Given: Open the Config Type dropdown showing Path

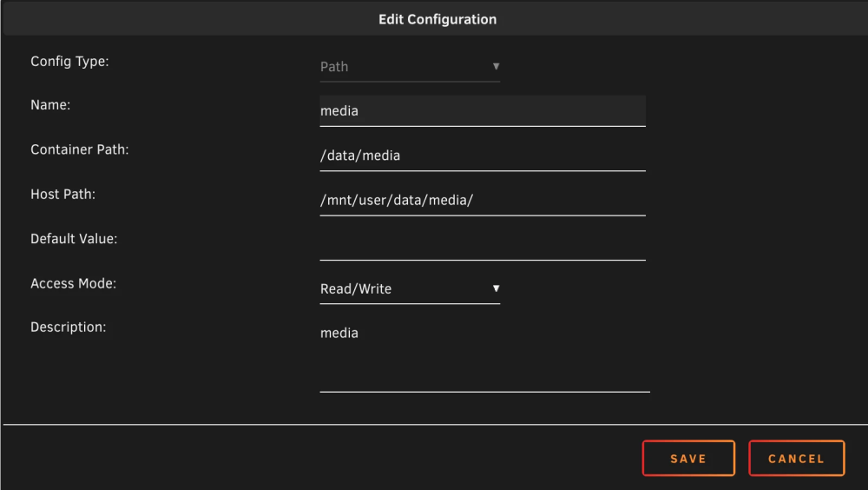Looking at the screenshot, I should pyautogui.click(x=410, y=67).
